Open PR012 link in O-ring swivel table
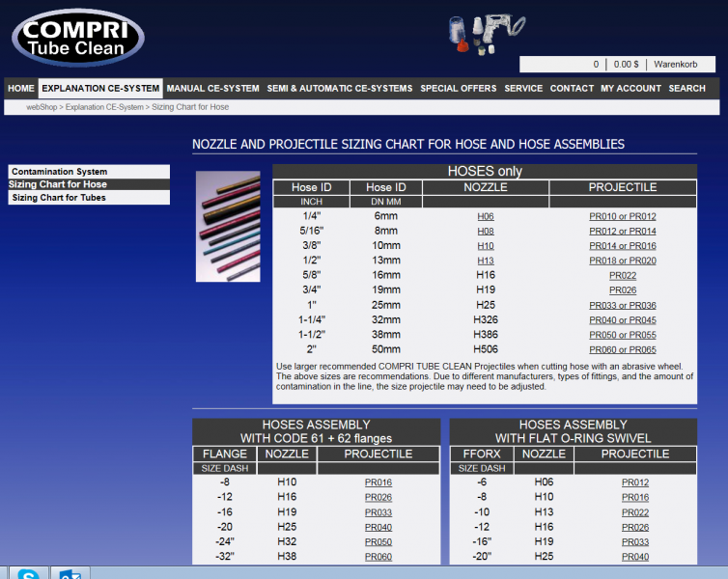Viewport: 728px width, 579px height. [x=635, y=482]
